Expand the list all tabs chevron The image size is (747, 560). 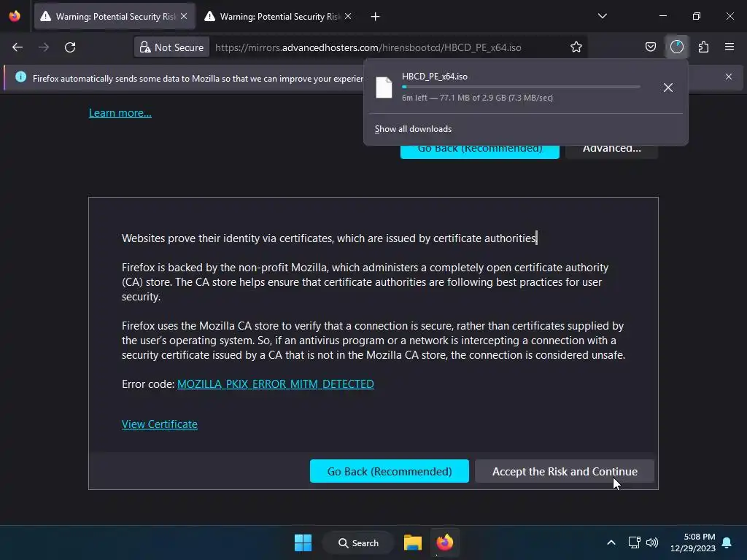click(x=602, y=16)
